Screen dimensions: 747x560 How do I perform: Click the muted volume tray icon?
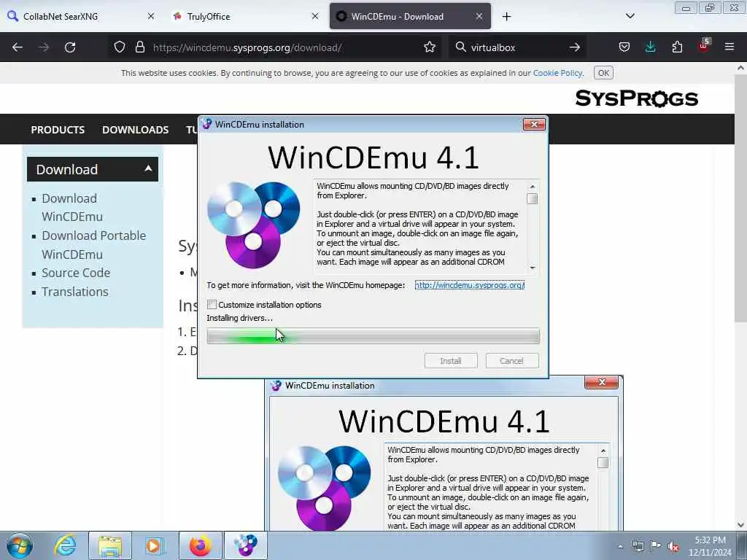[673, 546]
